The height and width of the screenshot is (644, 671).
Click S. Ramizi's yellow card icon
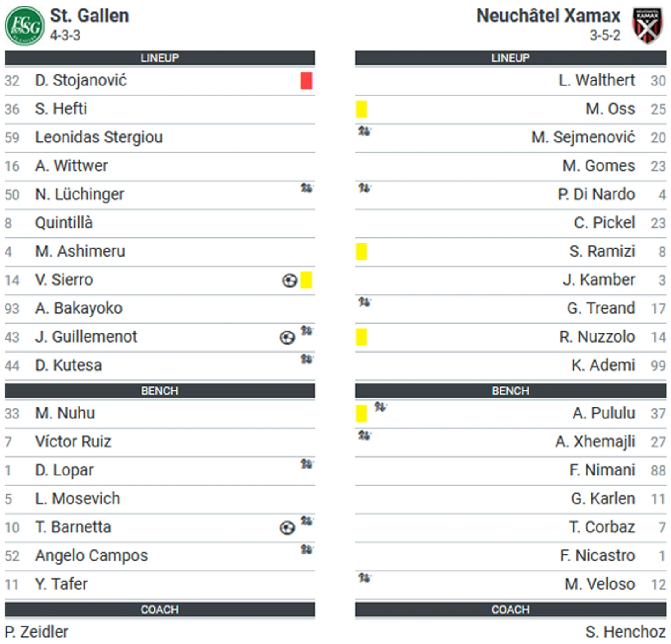(362, 252)
